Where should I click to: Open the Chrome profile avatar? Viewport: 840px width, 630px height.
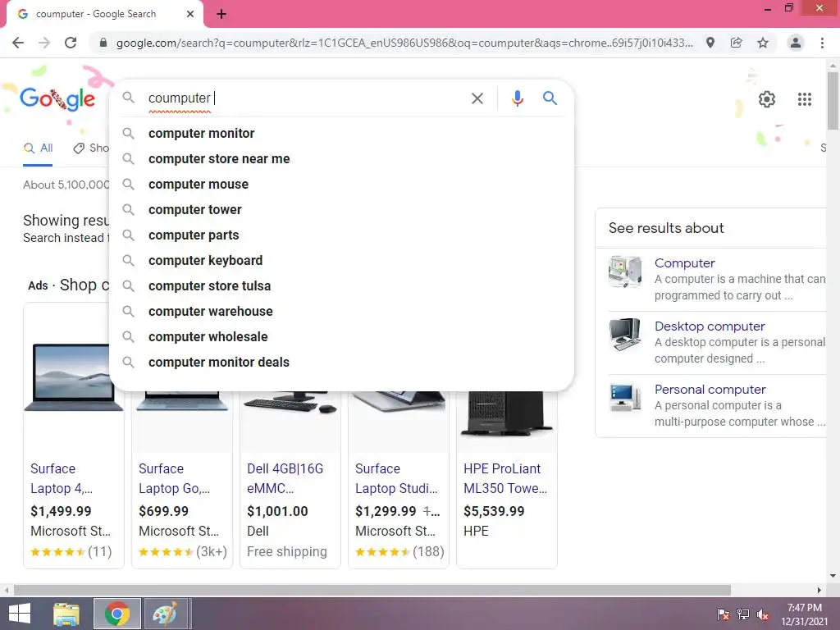pos(796,43)
